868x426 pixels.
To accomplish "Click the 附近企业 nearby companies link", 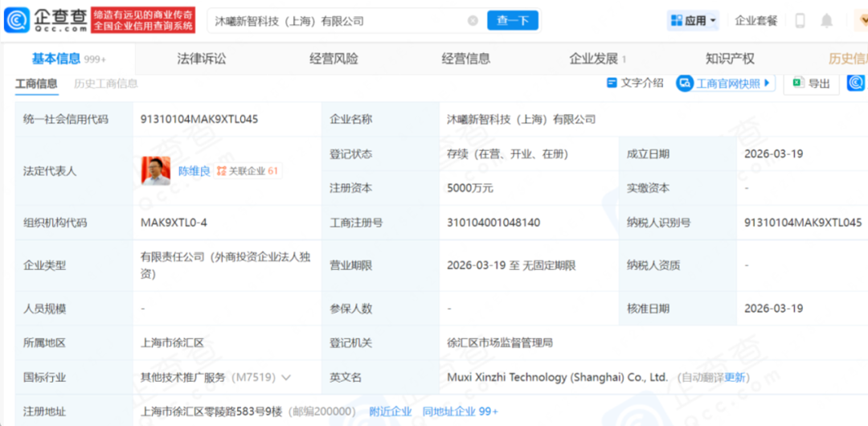I will point(391,412).
